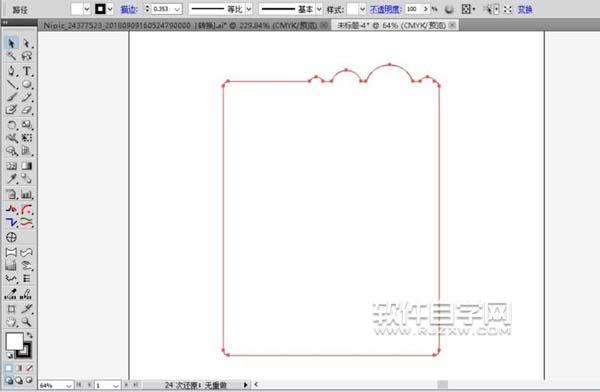
Task: Open the 描边 stroke panel link
Action: coord(129,10)
